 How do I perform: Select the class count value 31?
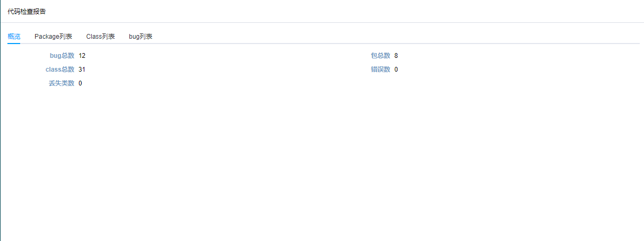82,70
